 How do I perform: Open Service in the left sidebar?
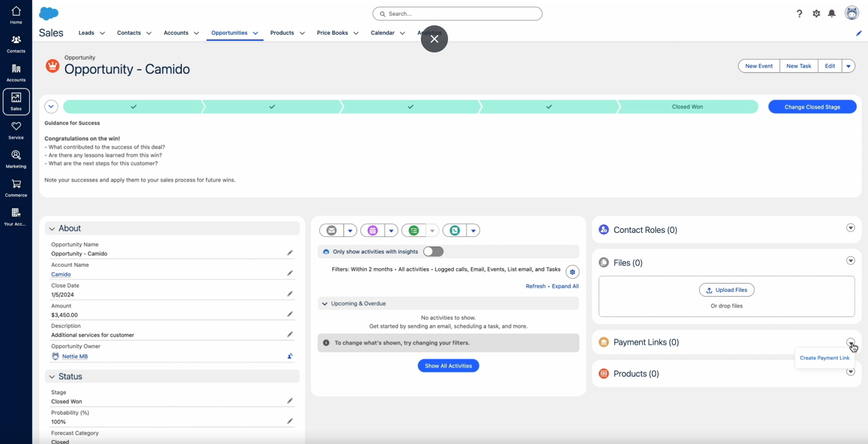click(x=16, y=130)
